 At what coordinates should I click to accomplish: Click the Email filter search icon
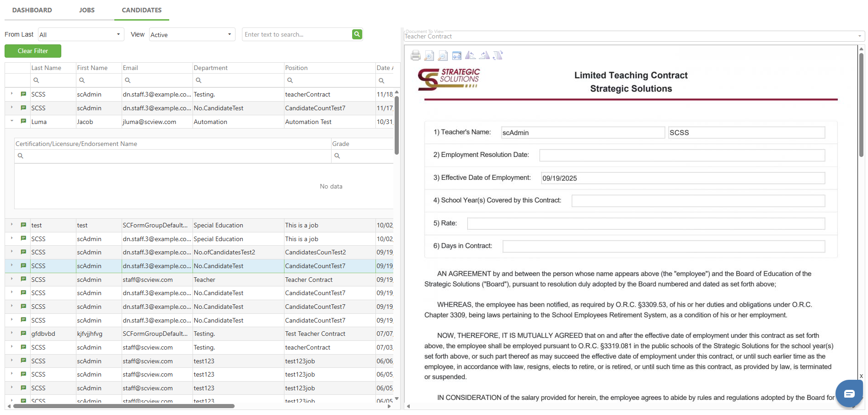128,80
